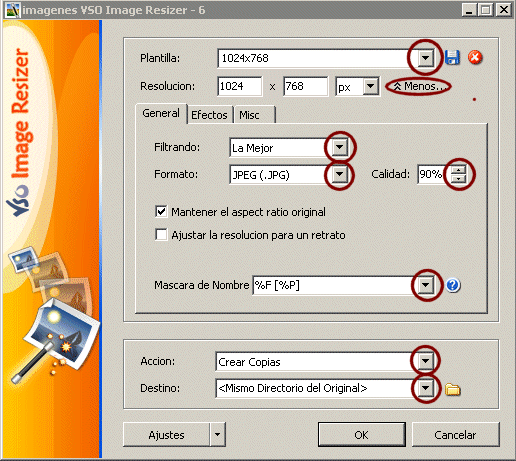Open the Ajustes button dropdown arrow
Screen dimensions: 516x461
coord(217,434)
